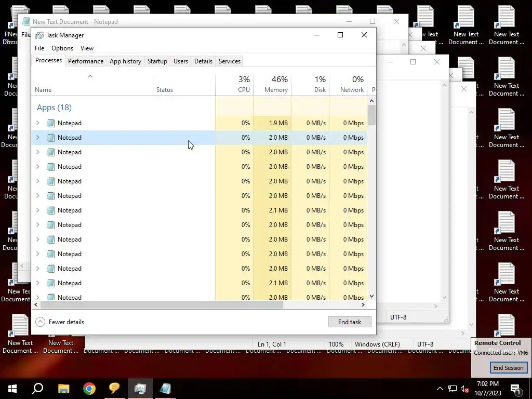Viewport: 532px width, 399px height.
Task: Open the File menu in Task Manager
Action: coord(39,48)
